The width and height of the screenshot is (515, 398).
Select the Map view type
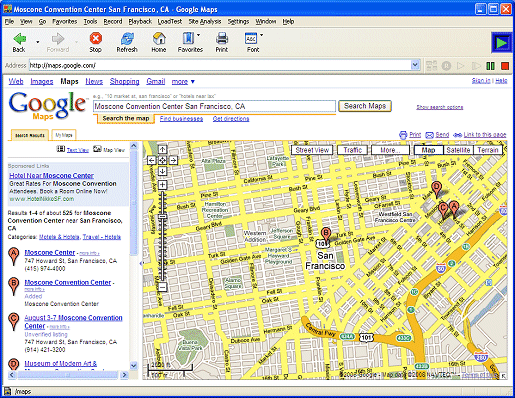(x=428, y=150)
